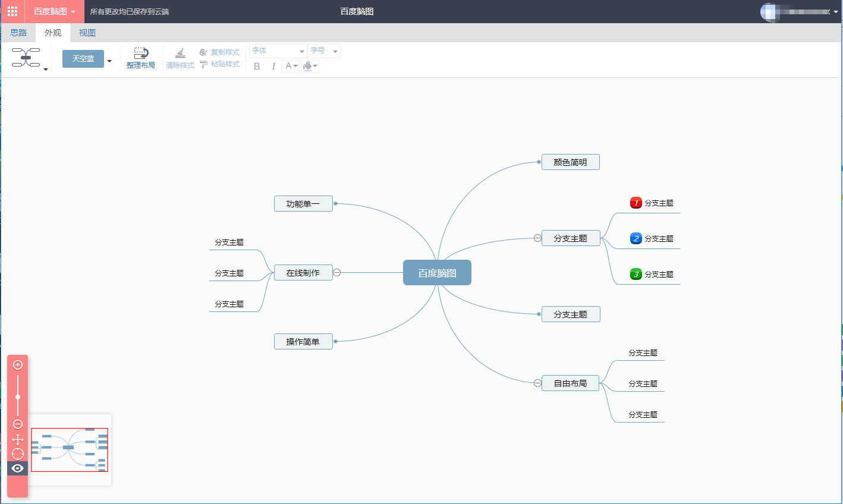Image resolution: width=843 pixels, height=504 pixels.
Task: Click the zoom slider handle
Action: pyautogui.click(x=18, y=397)
